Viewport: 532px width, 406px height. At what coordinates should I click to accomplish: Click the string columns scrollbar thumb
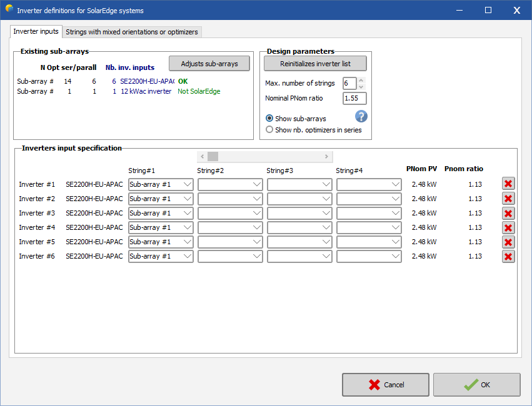click(x=213, y=156)
